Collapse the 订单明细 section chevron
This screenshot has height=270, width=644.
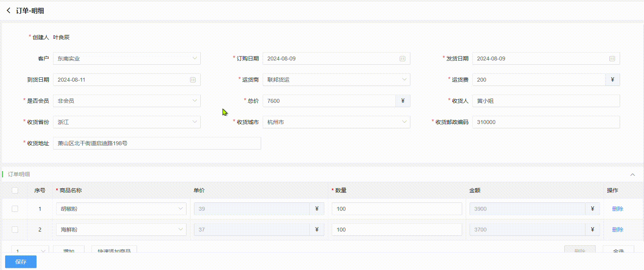click(x=633, y=175)
